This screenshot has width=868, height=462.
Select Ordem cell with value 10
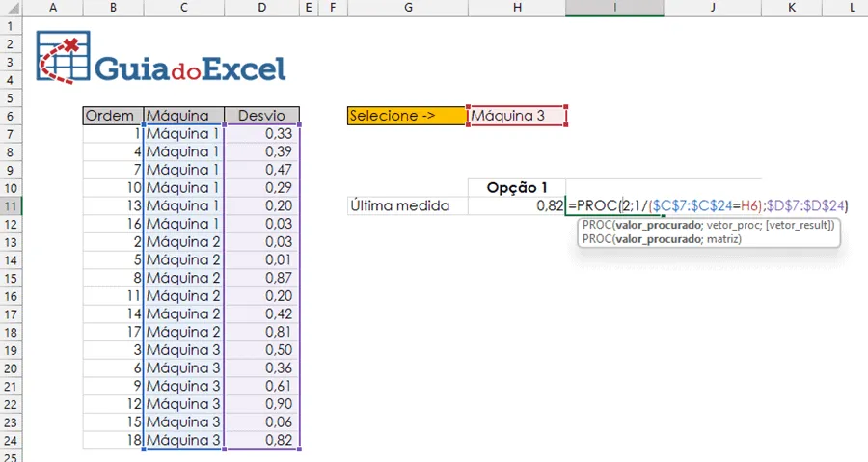[x=114, y=187]
